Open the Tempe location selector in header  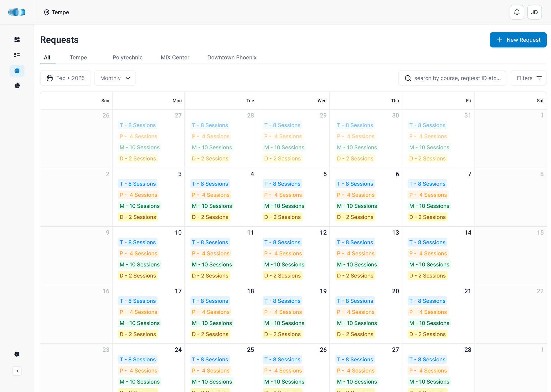[x=57, y=12]
